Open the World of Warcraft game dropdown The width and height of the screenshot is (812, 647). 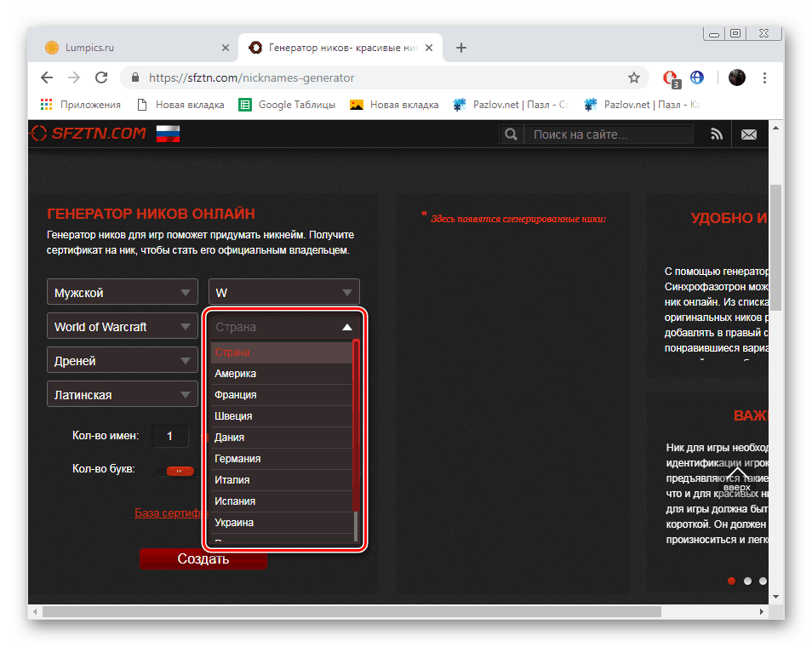pos(123,327)
